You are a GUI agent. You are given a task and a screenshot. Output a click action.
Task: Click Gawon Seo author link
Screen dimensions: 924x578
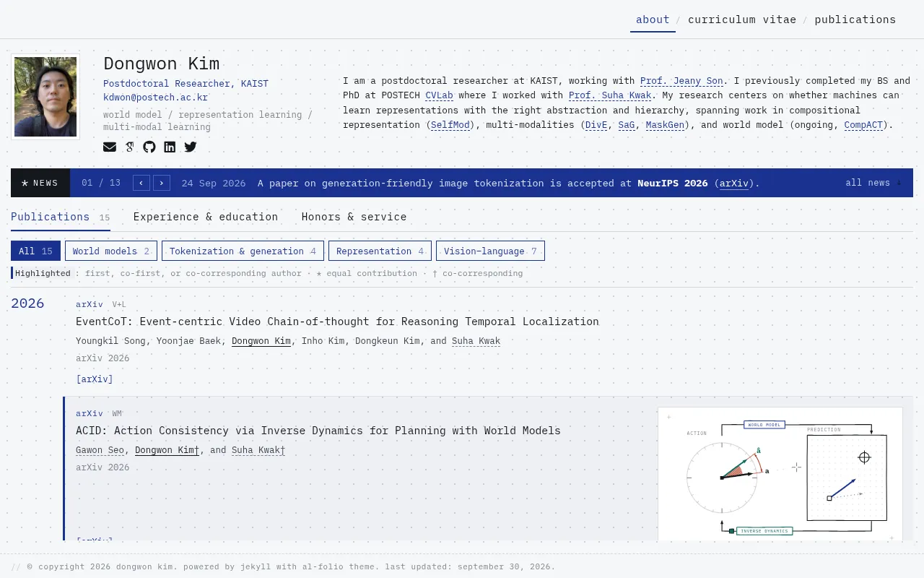click(100, 450)
